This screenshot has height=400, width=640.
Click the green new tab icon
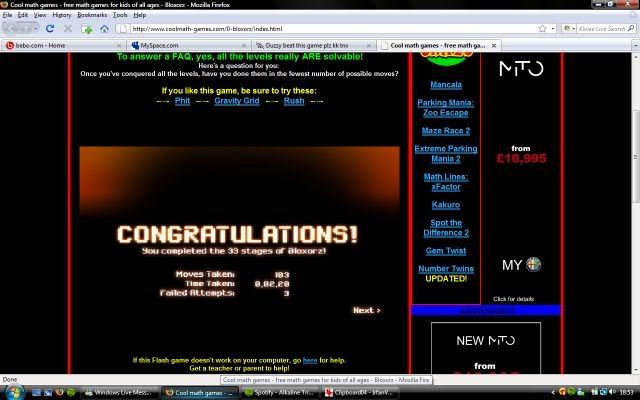pyautogui.click(x=88, y=29)
